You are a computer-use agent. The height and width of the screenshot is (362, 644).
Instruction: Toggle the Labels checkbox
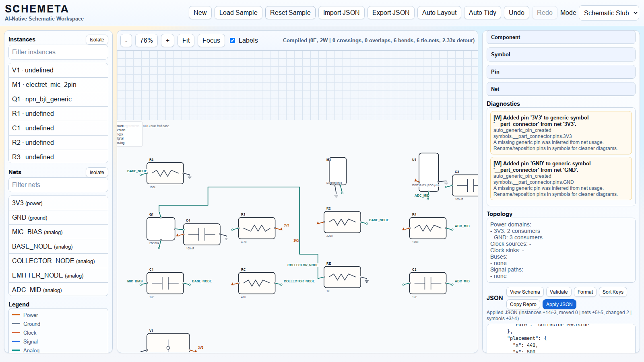pyautogui.click(x=233, y=41)
